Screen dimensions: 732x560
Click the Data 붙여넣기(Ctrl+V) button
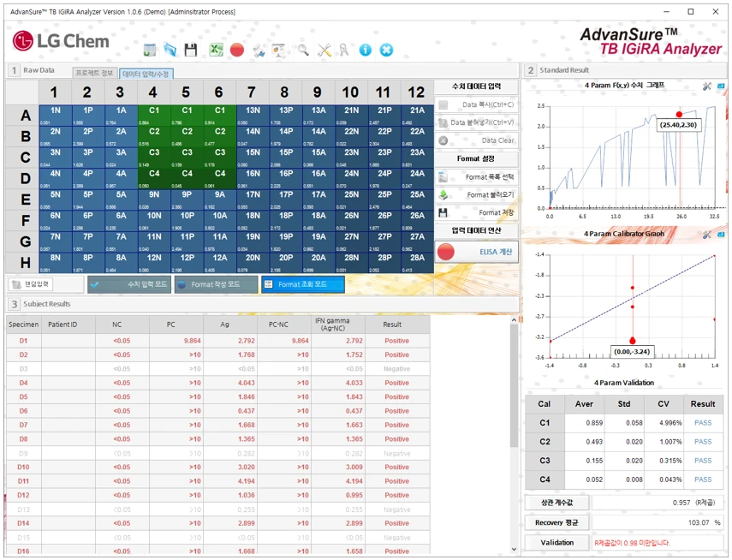pos(476,122)
